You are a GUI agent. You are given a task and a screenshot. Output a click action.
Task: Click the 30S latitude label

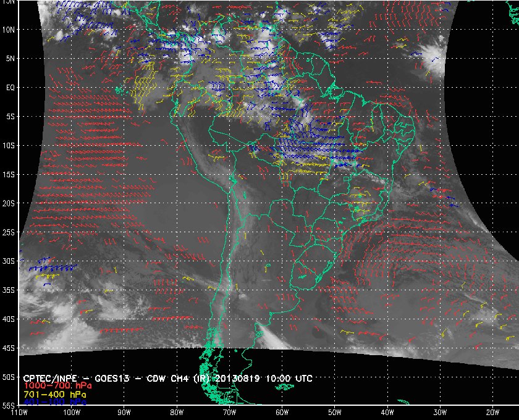pyautogui.click(x=9, y=261)
